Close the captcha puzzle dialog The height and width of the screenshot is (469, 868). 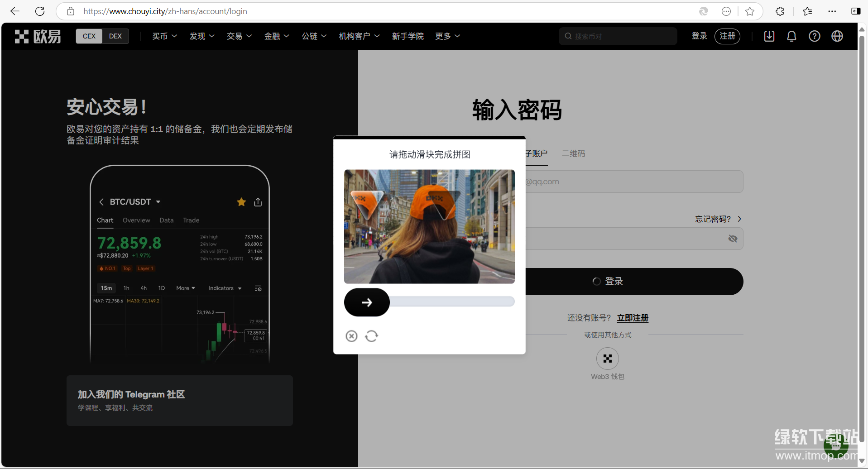(351, 336)
